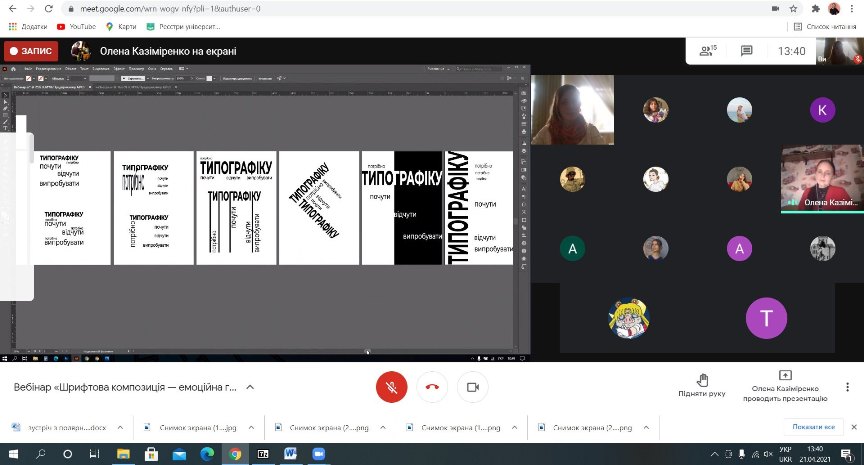Screen dimensions: 864x465
Task: Open the Додатки apps bookmark
Action: pos(30,26)
